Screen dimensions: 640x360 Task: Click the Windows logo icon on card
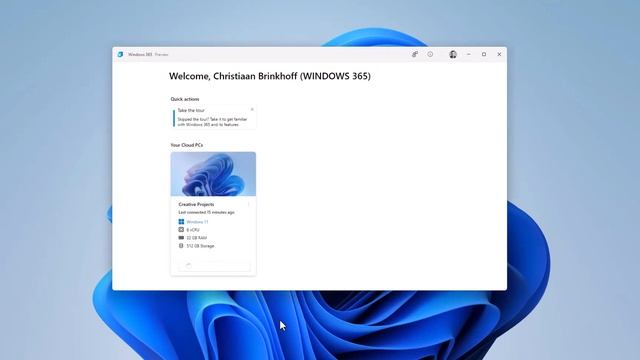tap(181, 222)
